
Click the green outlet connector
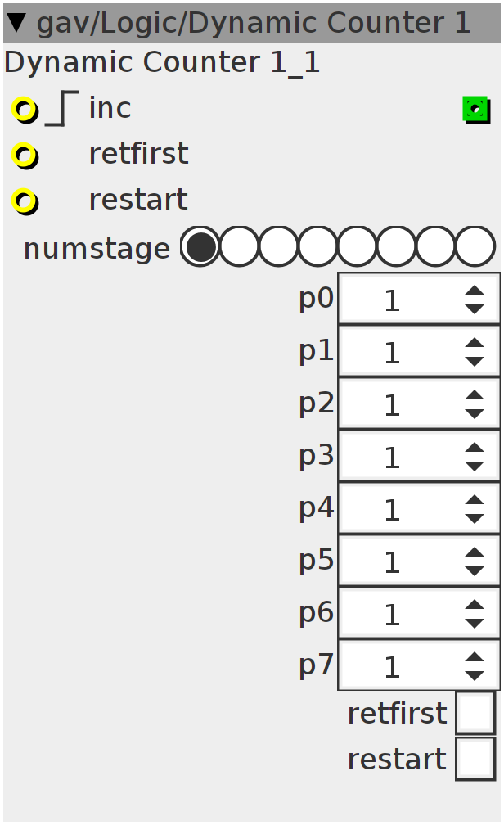click(476, 110)
